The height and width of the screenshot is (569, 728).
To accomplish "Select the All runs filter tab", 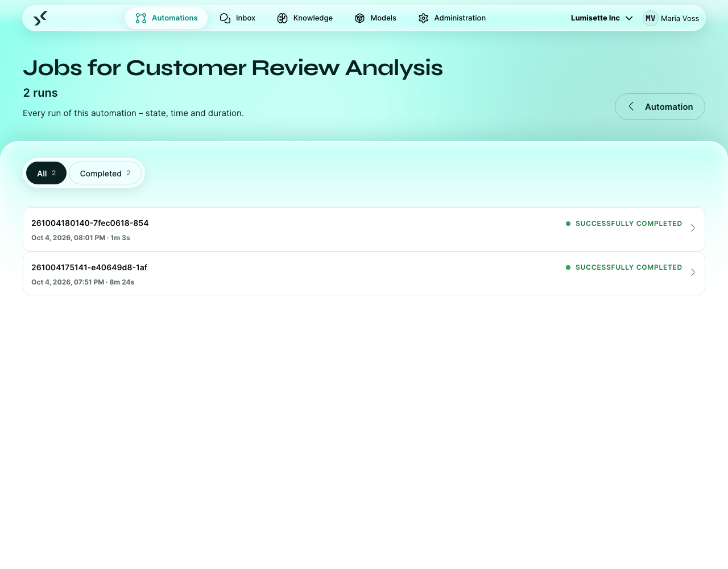I will click(47, 173).
